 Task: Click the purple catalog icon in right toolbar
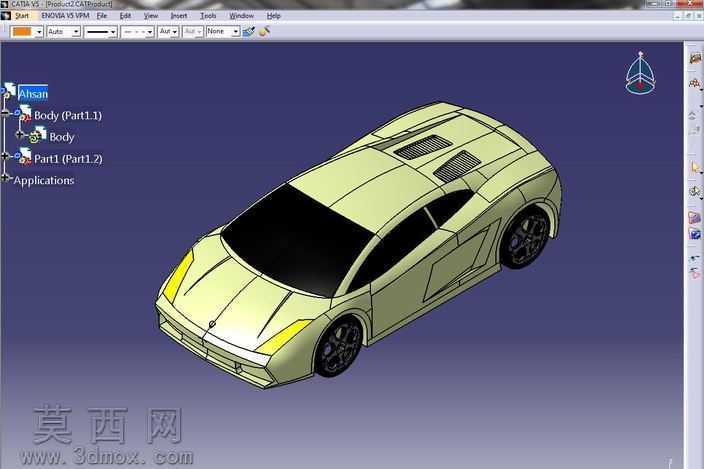pos(695,218)
